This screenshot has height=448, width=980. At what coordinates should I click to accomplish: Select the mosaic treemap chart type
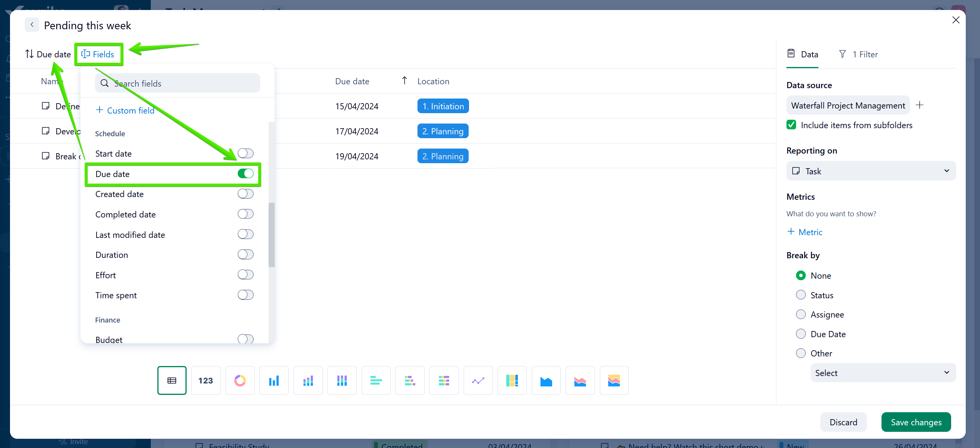click(512, 380)
